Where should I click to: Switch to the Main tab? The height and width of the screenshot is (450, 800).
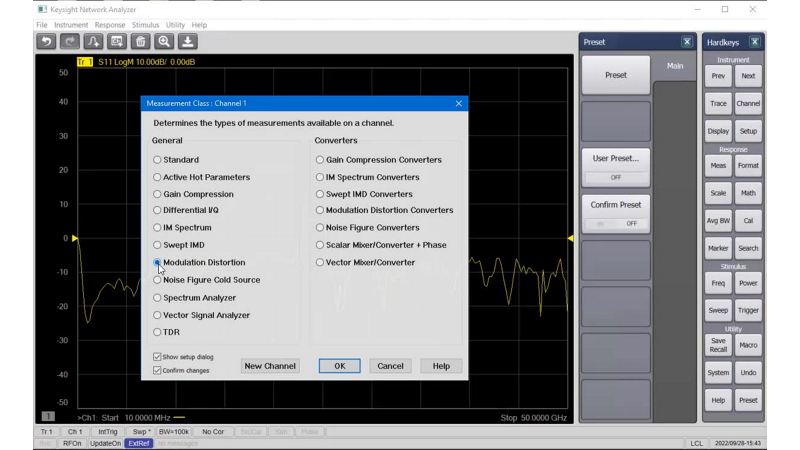[675, 66]
